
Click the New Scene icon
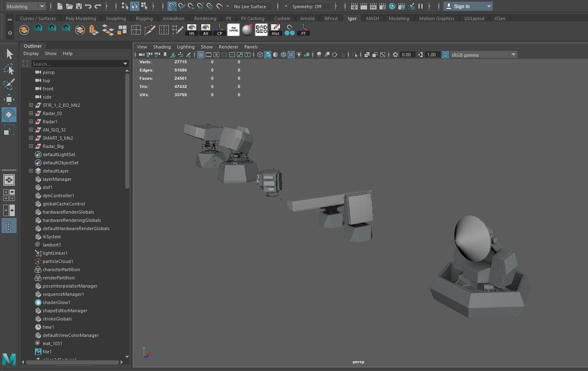pos(60,6)
